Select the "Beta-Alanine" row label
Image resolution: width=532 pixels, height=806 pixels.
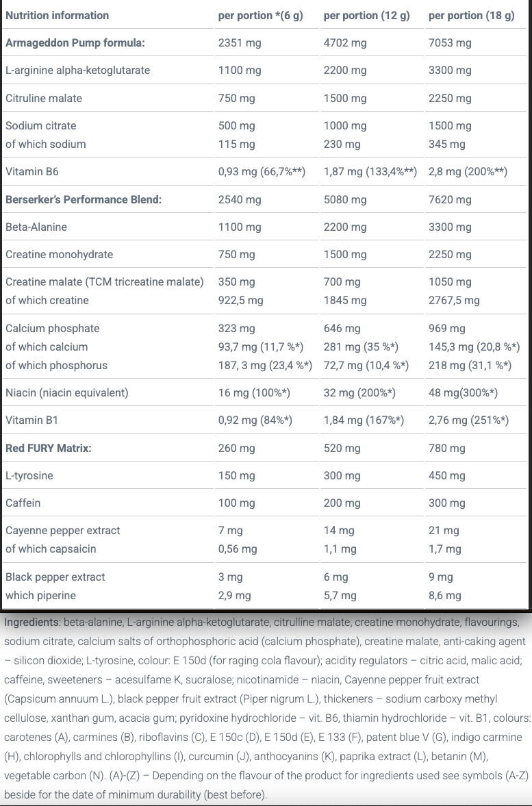tap(36, 227)
